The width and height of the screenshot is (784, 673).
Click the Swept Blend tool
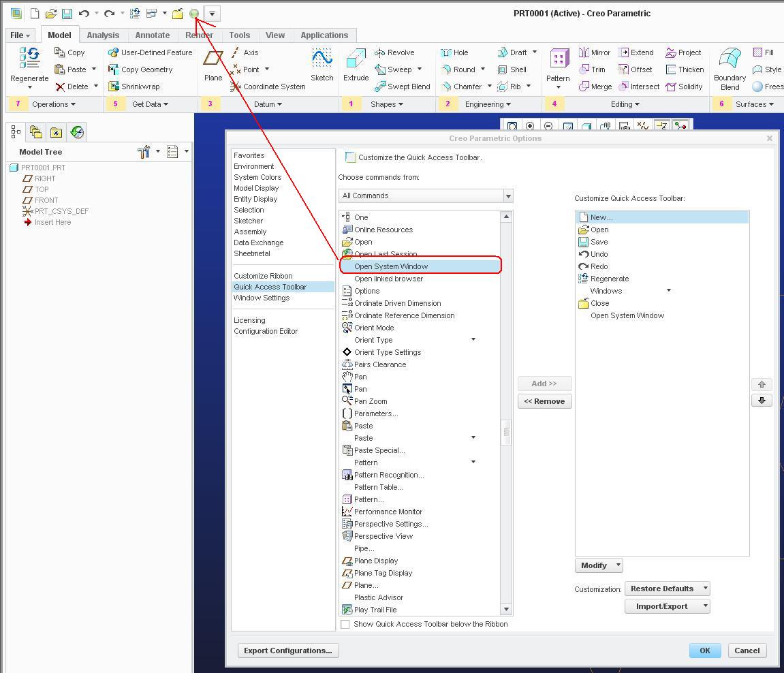click(403, 87)
